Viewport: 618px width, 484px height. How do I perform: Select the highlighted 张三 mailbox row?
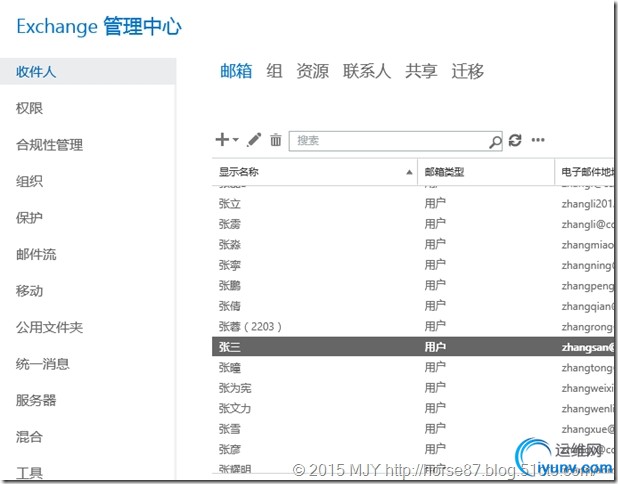coord(413,347)
